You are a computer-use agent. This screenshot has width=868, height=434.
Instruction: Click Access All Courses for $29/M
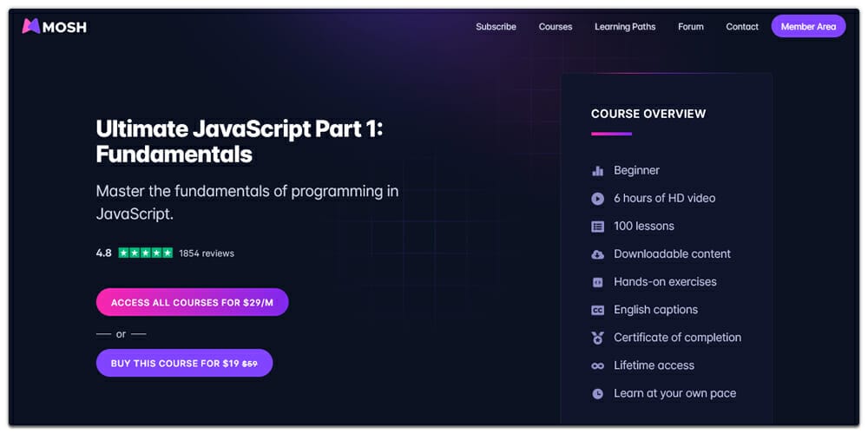pos(192,302)
